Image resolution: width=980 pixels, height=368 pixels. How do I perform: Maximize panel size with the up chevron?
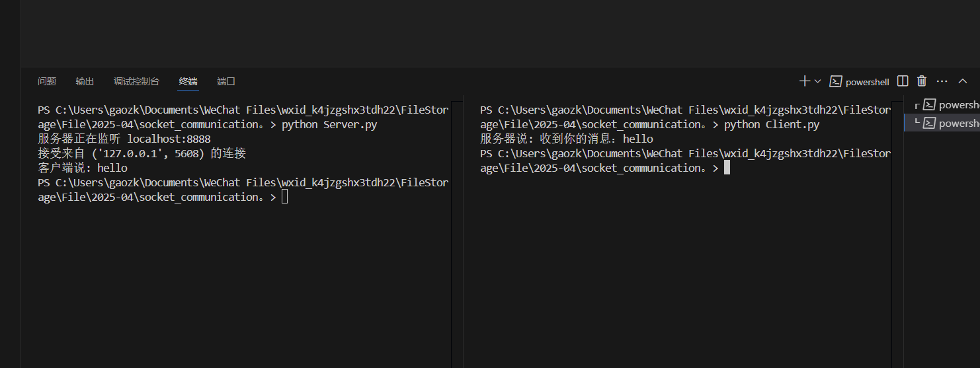(963, 81)
